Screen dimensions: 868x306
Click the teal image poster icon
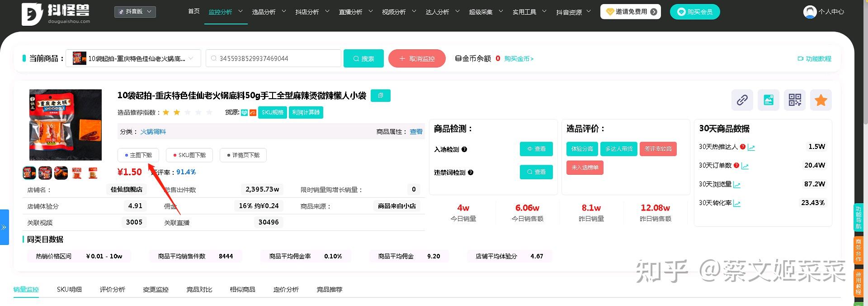click(768, 100)
